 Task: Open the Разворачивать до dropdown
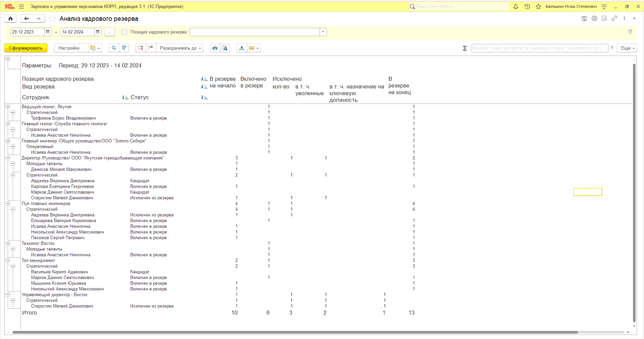180,48
